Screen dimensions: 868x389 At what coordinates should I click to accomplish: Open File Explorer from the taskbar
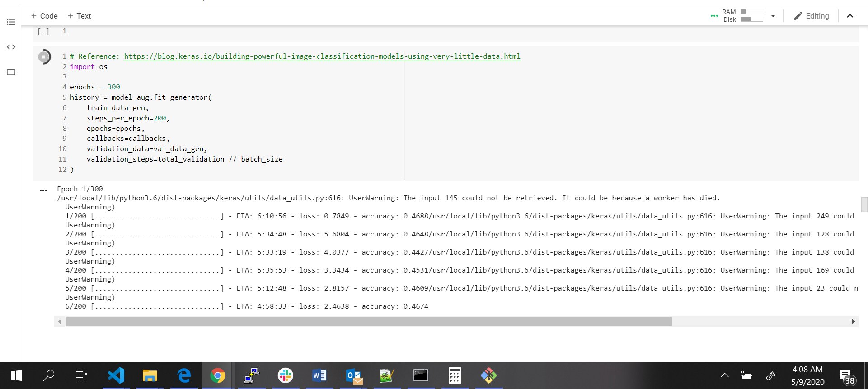pyautogui.click(x=150, y=375)
